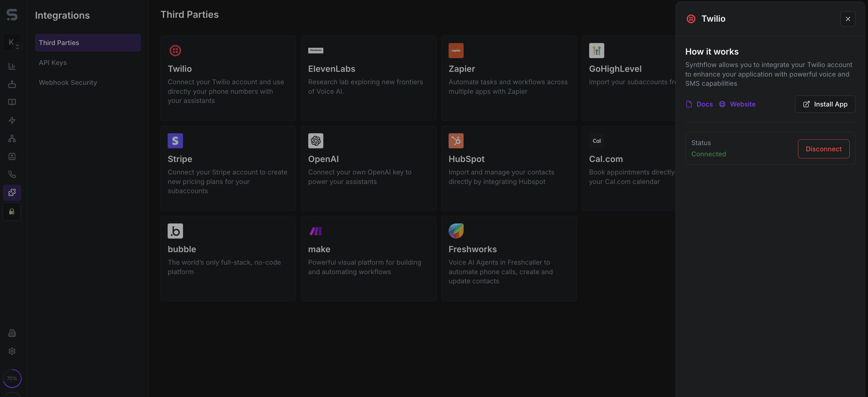This screenshot has height=397, width=868.
Task: Click 'Voice AI Agents in Freshcaller' description
Action: 500,271
